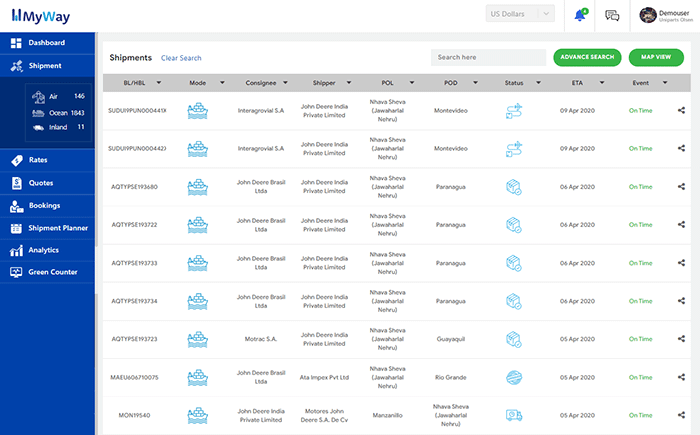Share shipment AQTYPSE193722

(x=681, y=225)
